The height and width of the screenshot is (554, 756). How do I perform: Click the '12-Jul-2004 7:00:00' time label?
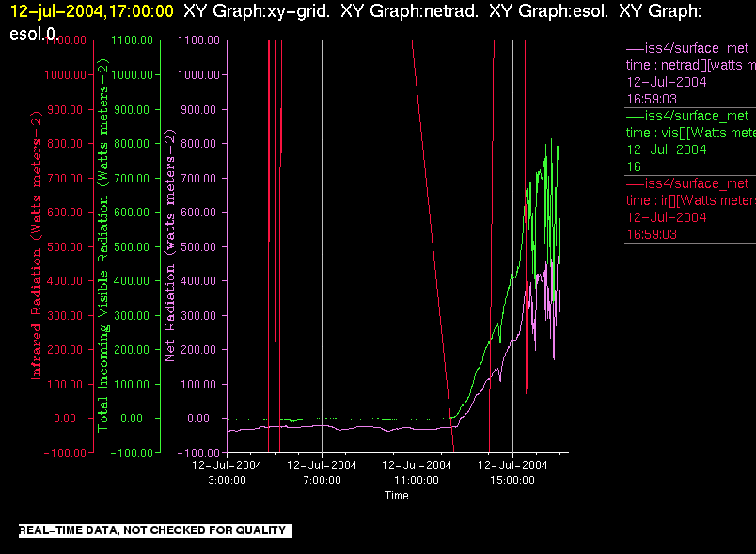click(323, 472)
